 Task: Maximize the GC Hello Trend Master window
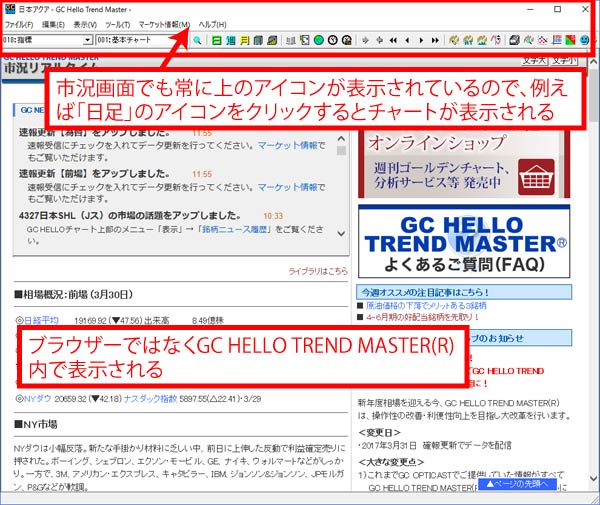[x=558, y=9]
